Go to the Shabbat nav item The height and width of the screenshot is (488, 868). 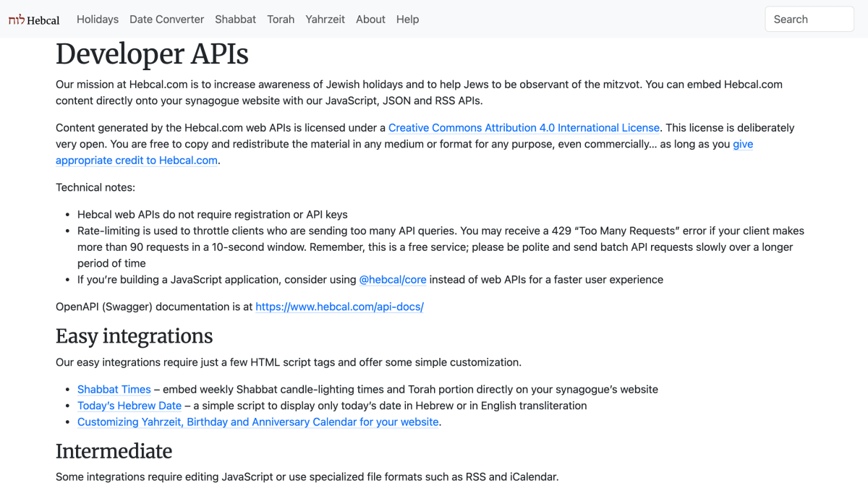point(236,20)
